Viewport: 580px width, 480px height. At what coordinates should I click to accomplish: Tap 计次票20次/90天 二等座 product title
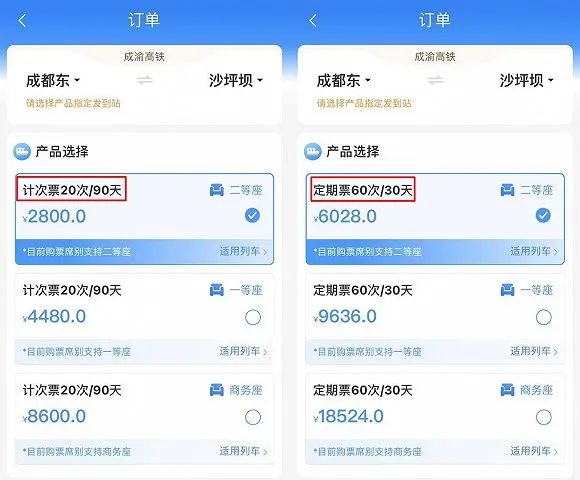[x=72, y=190]
